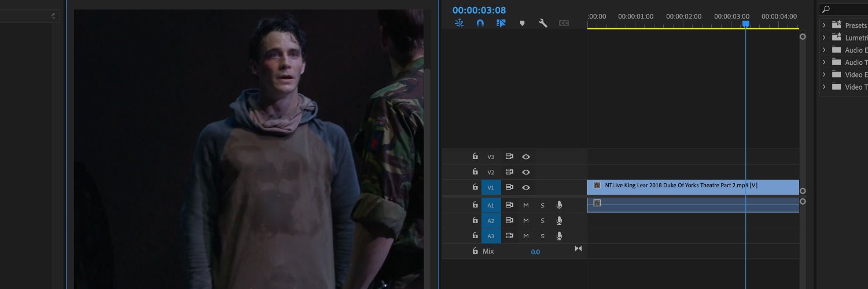Solo audio track A2

pyautogui.click(x=543, y=220)
